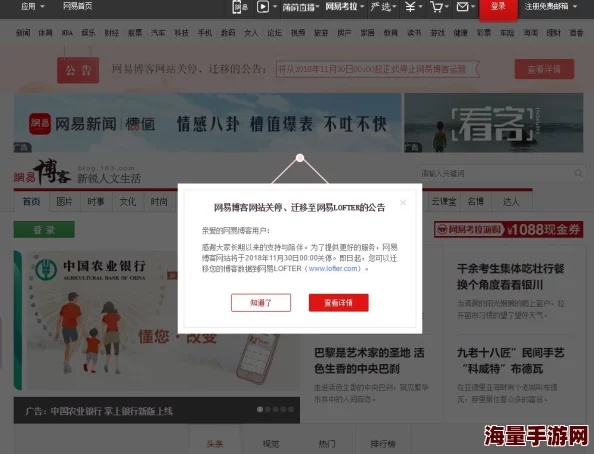Click red 查看详情 in the announcement popup
The width and height of the screenshot is (594, 454).
click(x=339, y=302)
